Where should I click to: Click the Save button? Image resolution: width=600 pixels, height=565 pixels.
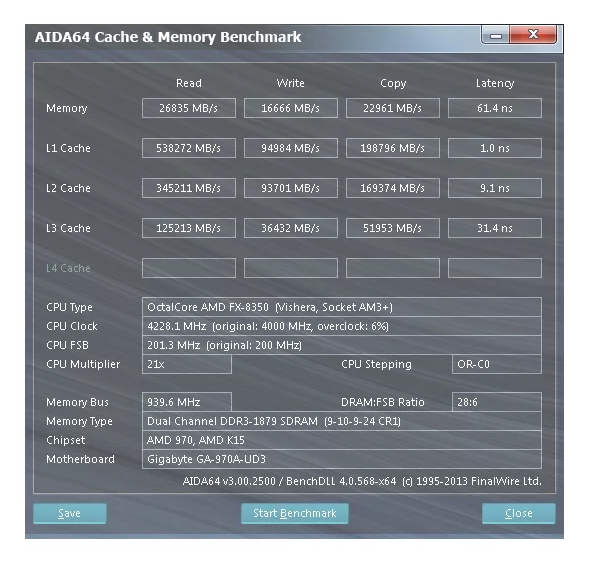coord(70,513)
